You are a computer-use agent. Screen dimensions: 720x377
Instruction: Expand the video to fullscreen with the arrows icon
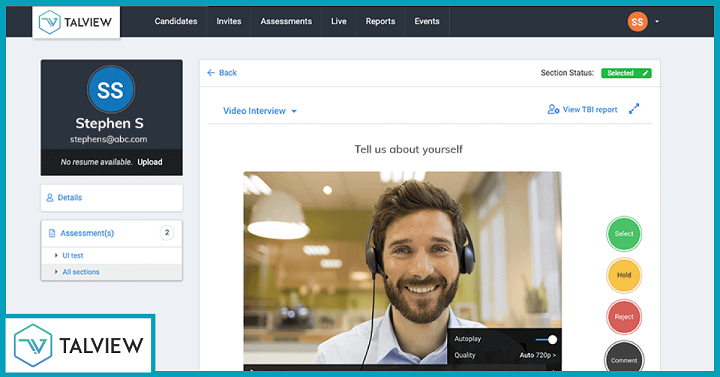click(634, 109)
